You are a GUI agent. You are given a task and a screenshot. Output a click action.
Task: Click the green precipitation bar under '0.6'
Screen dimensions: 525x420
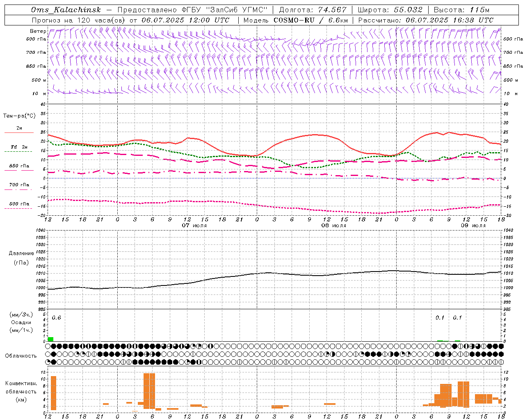51,339
